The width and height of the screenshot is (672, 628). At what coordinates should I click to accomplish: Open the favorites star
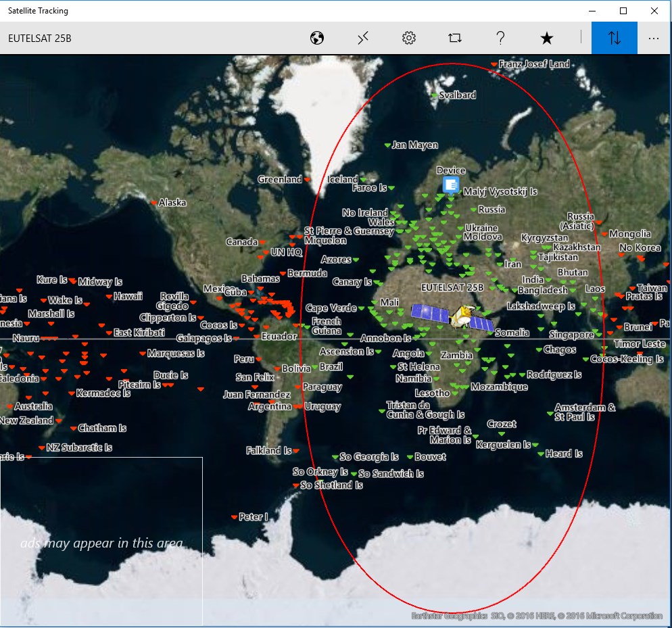point(546,39)
